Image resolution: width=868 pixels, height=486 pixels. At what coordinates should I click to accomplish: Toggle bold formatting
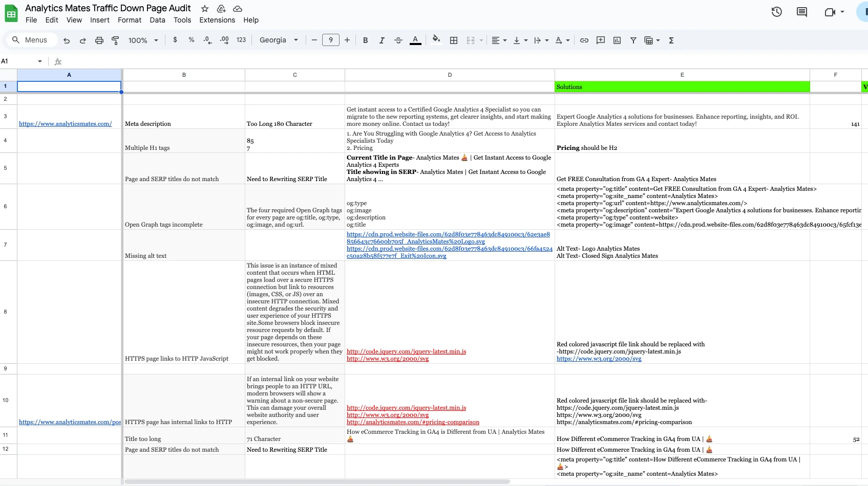pos(365,40)
